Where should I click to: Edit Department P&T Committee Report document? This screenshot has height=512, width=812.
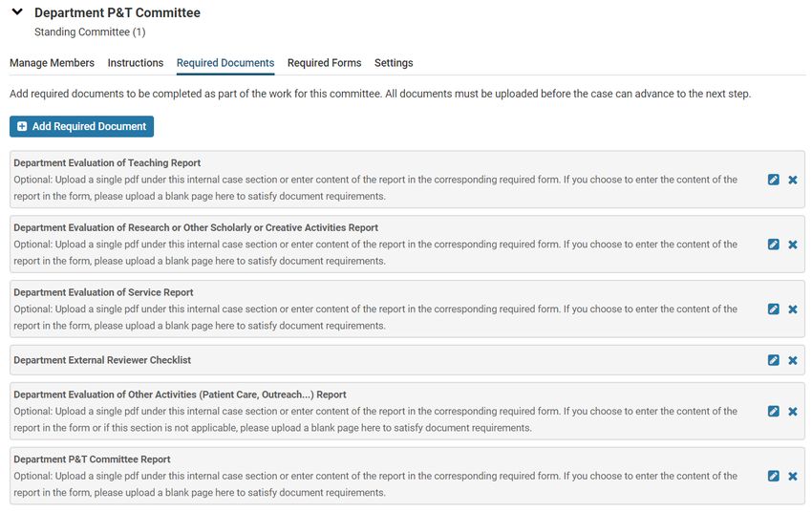coord(773,476)
